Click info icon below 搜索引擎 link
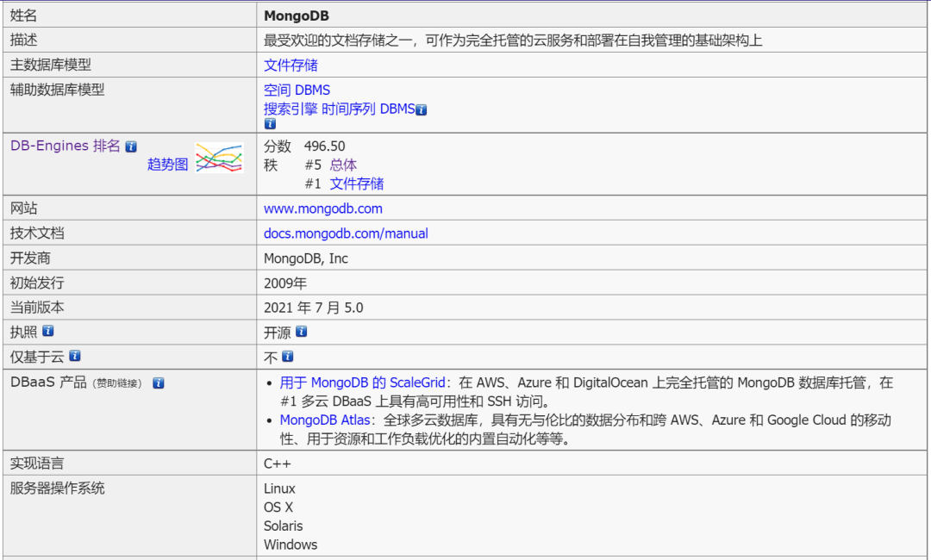Screen dimensions: 931x560 270,124
